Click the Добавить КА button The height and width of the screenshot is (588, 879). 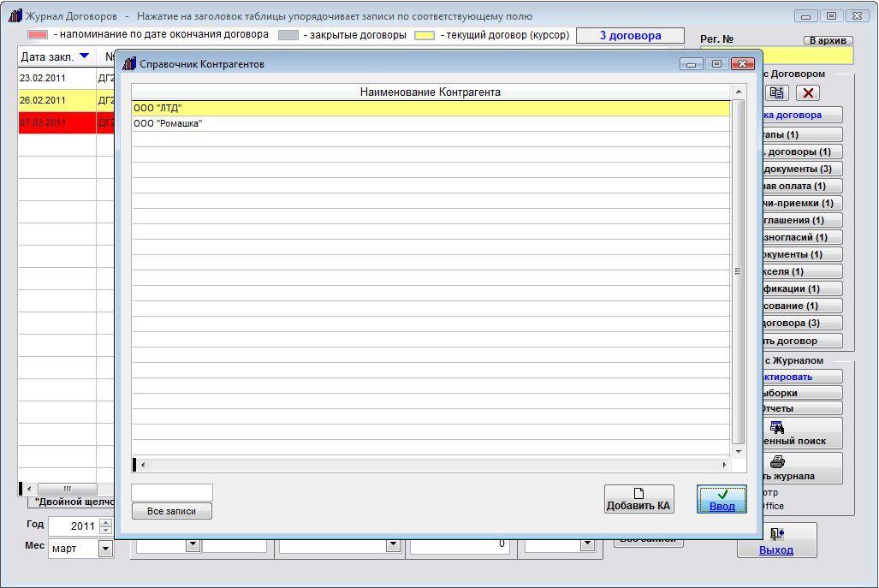click(x=638, y=499)
